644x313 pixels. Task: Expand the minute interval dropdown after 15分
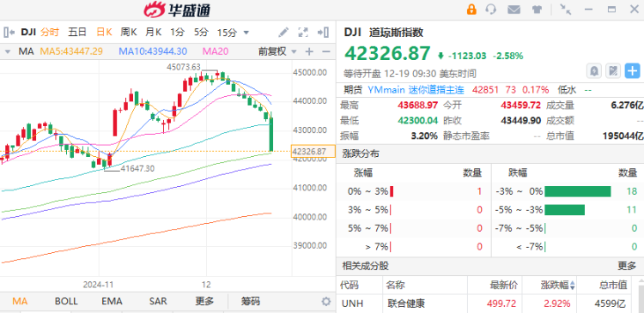[x=246, y=33]
